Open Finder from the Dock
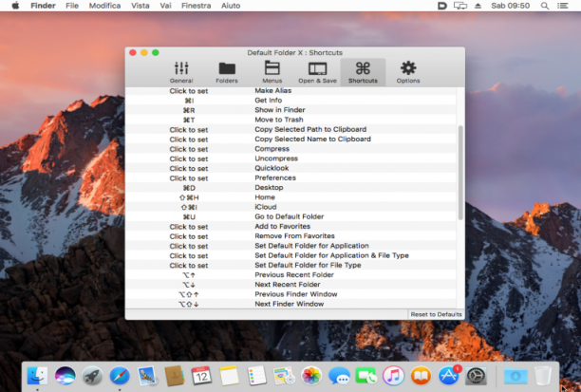The height and width of the screenshot is (392, 581). 37,376
